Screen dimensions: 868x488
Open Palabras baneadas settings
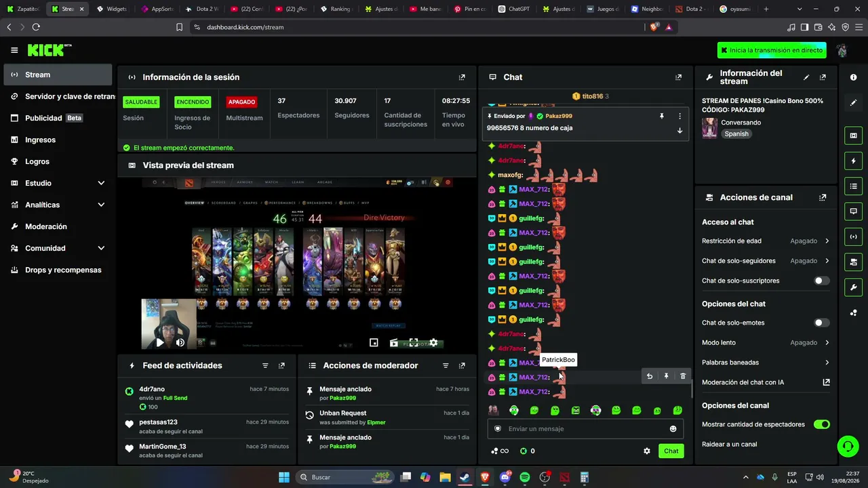(766, 363)
